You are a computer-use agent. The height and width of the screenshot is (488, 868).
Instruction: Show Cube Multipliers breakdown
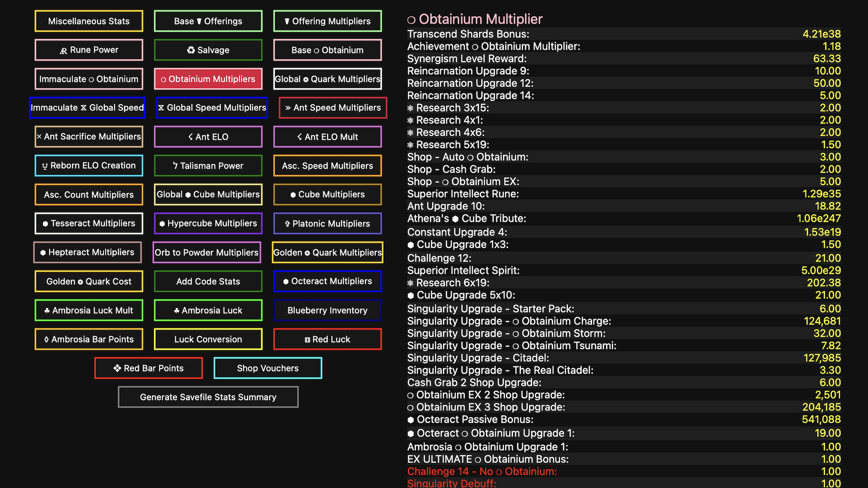coord(327,194)
